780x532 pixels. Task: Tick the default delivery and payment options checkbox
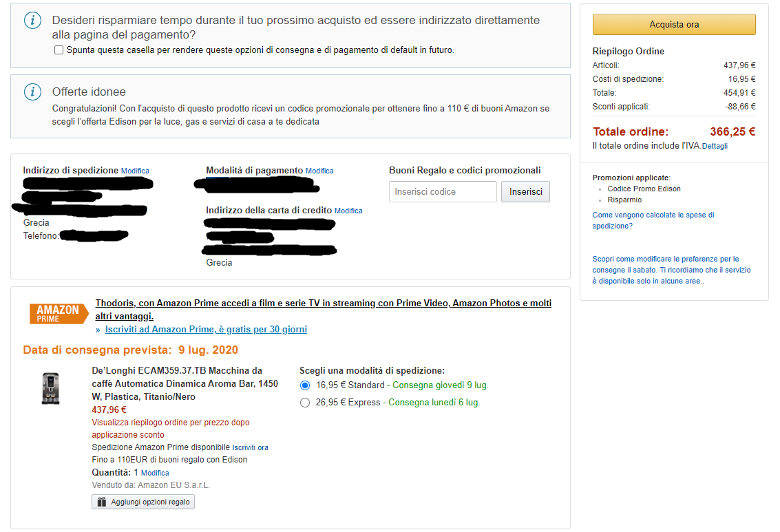coord(59,50)
